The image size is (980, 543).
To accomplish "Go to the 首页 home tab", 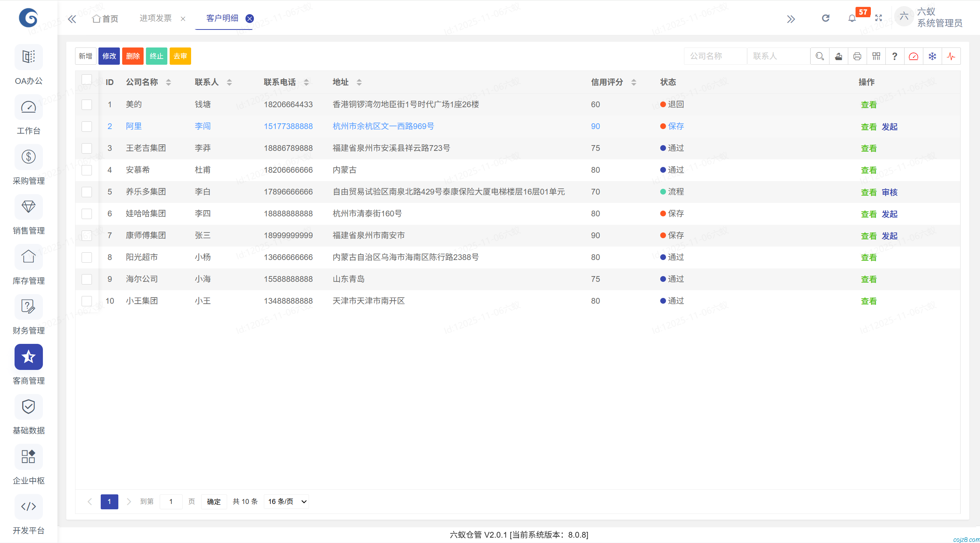I will coord(105,18).
